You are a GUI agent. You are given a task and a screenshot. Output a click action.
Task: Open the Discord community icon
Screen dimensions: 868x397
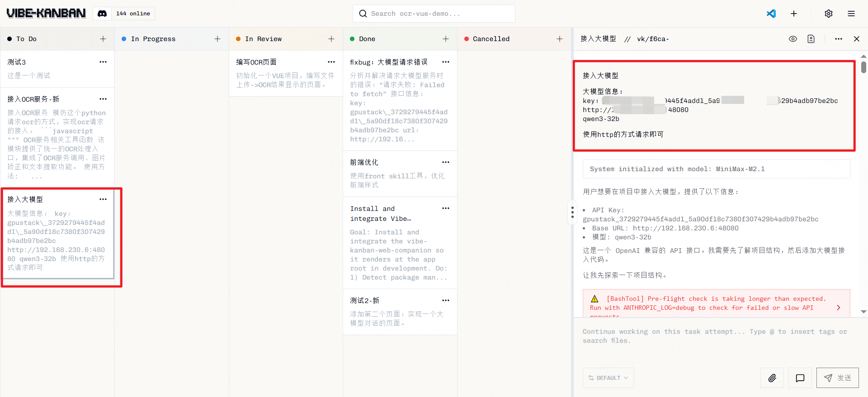coord(102,14)
